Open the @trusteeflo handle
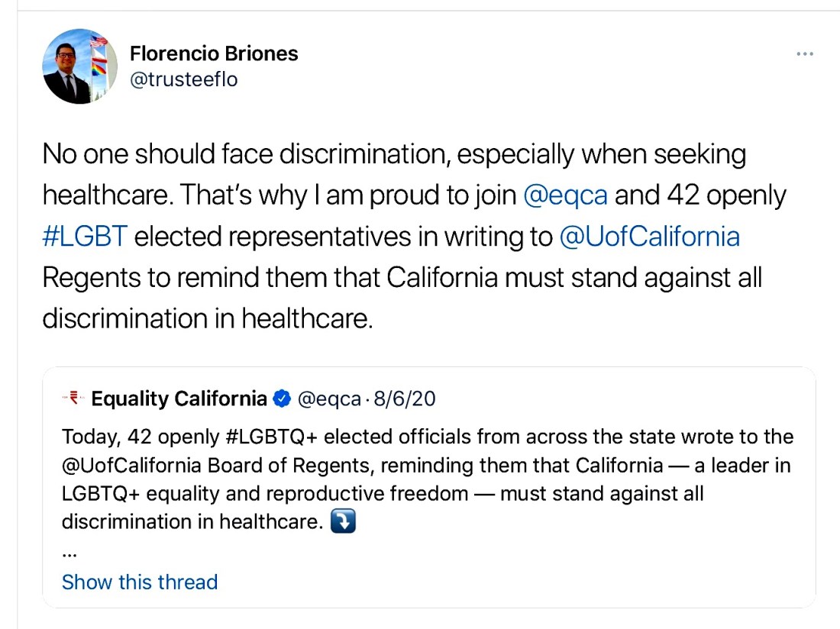The image size is (840, 629). tap(183, 79)
